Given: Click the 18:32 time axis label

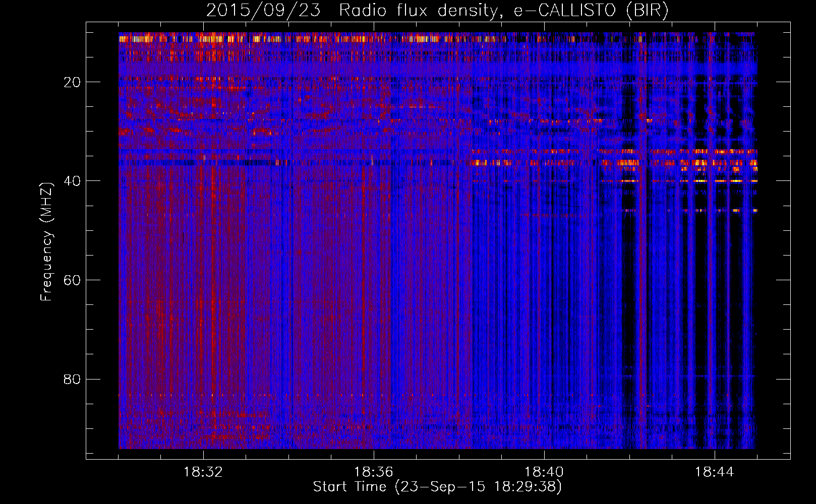Looking at the screenshot, I should [x=203, y=472].
